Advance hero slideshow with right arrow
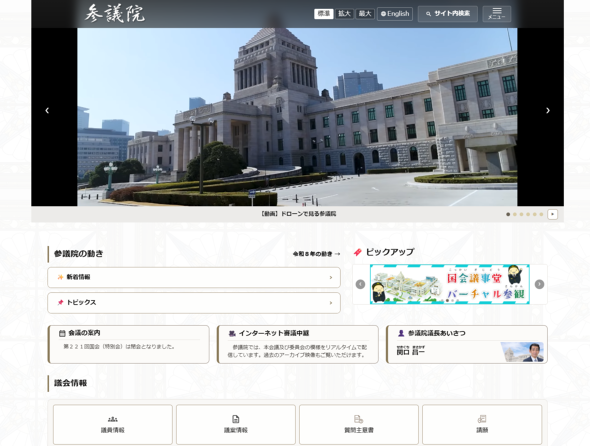Image resolution: width=590 pixels, height=446 pixels. (x=548, y=110)
